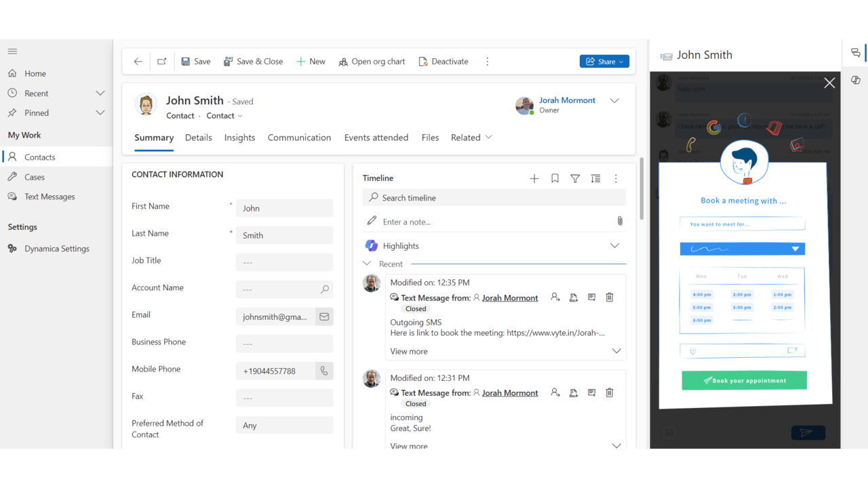Switch to the Communication tab
The height and width of the screenshot is (488, 868).
click(299, 138)
